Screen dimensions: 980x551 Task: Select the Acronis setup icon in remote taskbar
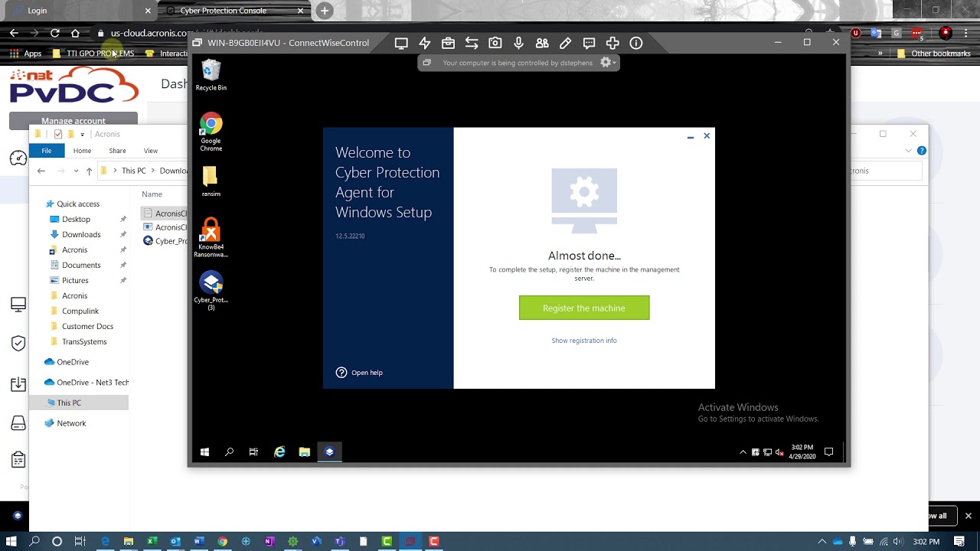click(329, 452)
